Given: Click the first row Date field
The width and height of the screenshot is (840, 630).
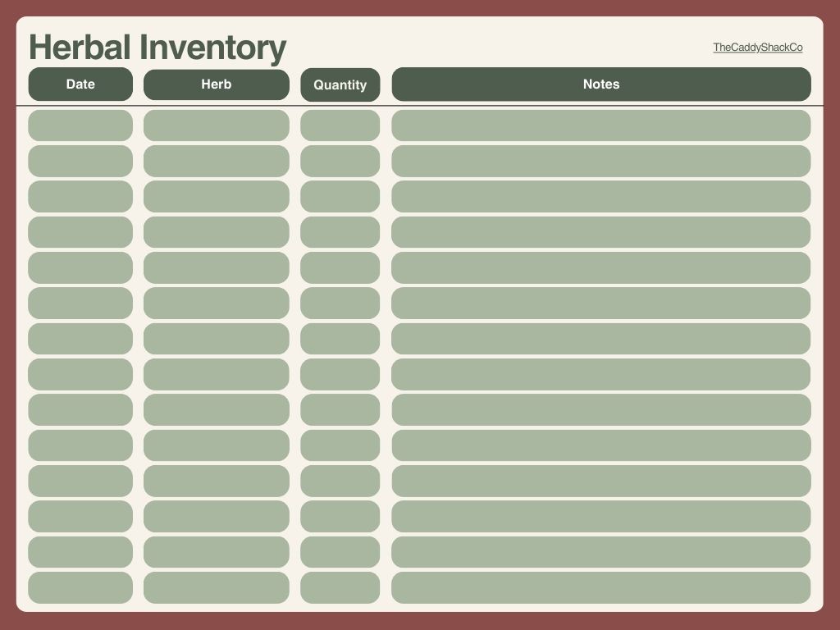Looking at the screenshot, I should pos(80,126).
